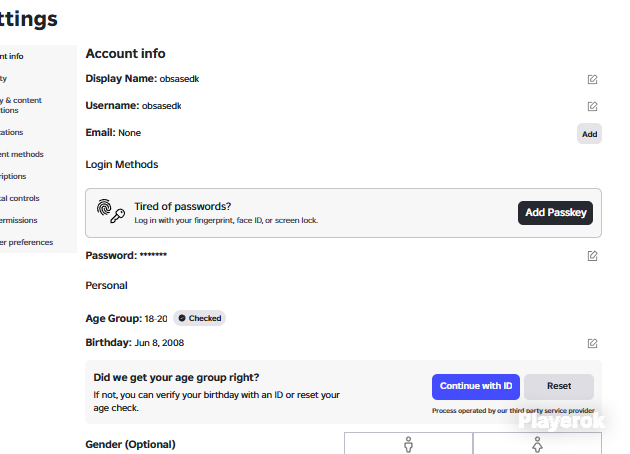Click Continue with ID button
Image resolution: width=630 pixels, height=454 pixels.
pos(476,387)
